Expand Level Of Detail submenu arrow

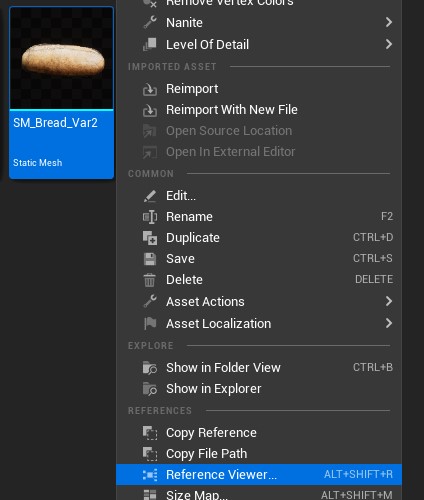coord(388,44)
